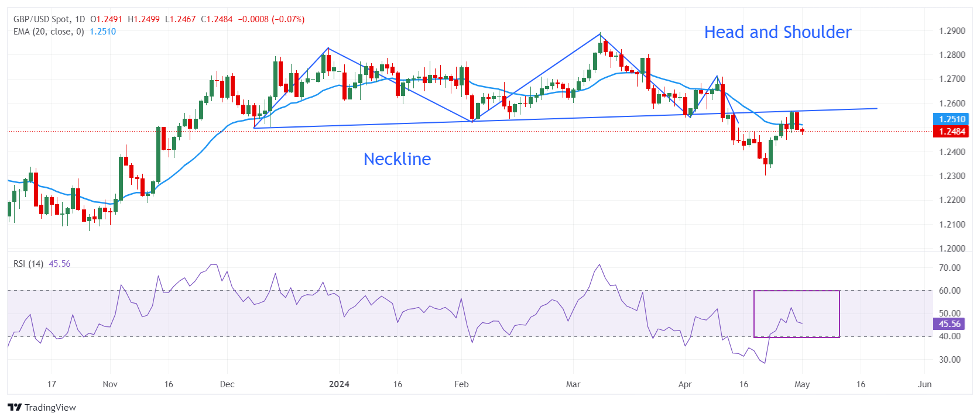This screenshot has height=420, width=980.
Task: Click the red 1.2484 current price tag
Action: [x=951, y=132]
